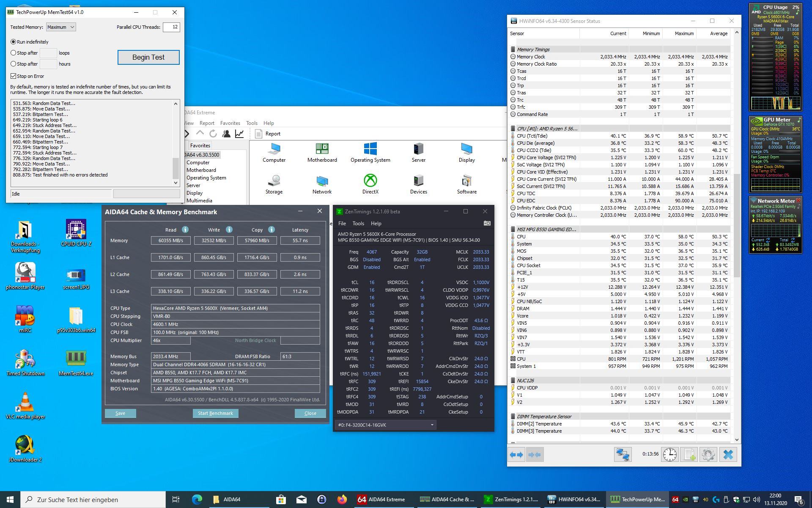Open Tools menu in AIDA64 Extreme
The height and width of the screenshot is (508, 812).
click(x=252, y=123)
